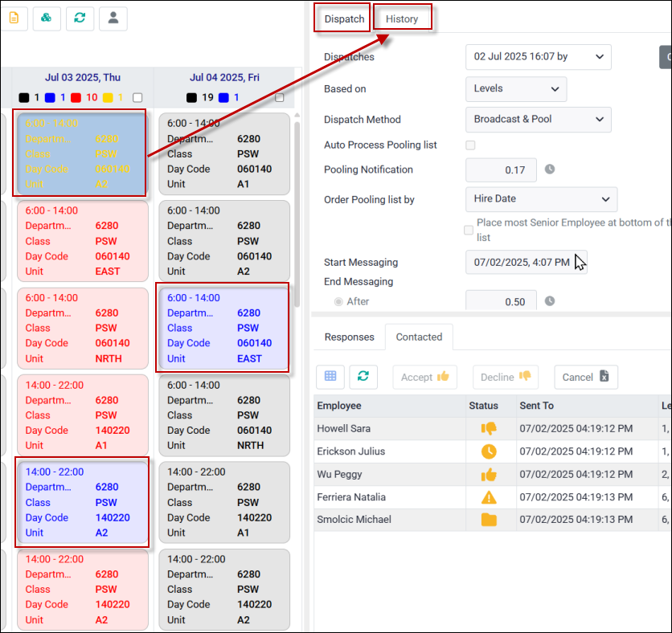The image size is (672, 633).
Task: Select the red NRTH shift card on Jul 03
Action: point(82,329)
